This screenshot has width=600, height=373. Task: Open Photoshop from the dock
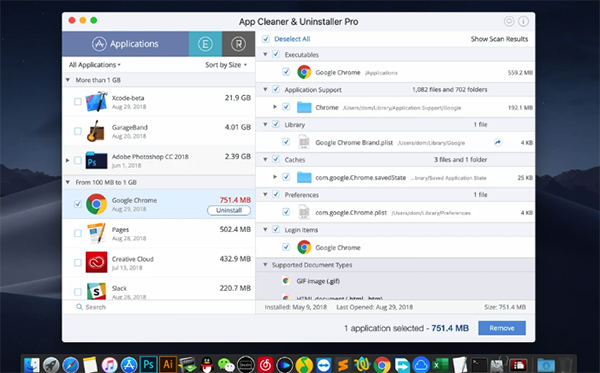click(148, 364)
